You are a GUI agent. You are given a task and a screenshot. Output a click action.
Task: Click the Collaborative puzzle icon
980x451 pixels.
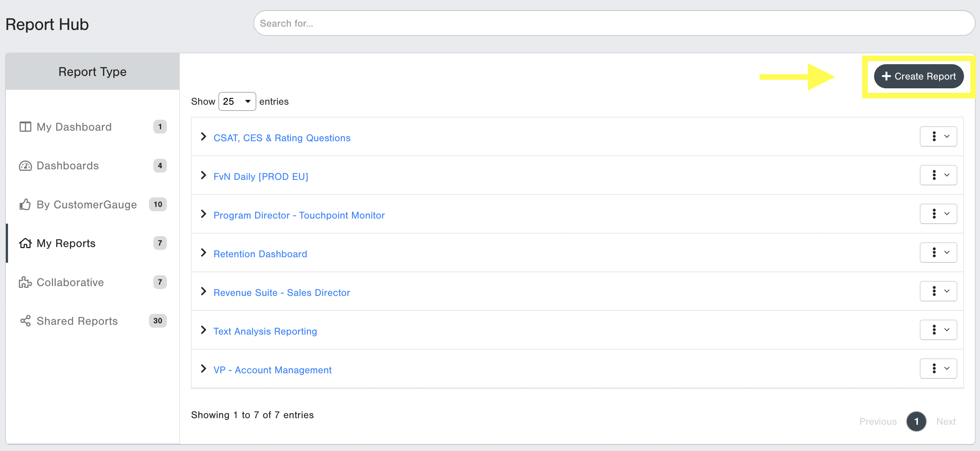tap(25, 282)
